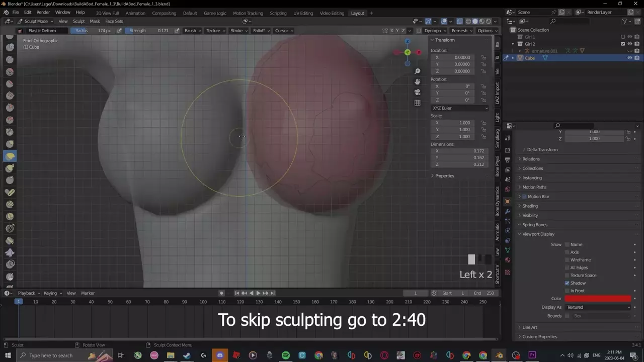The width and height of the screenshot is (644, 362).
Task: Enable the Dyntopo checkbox
Action: tap(419, 31)
